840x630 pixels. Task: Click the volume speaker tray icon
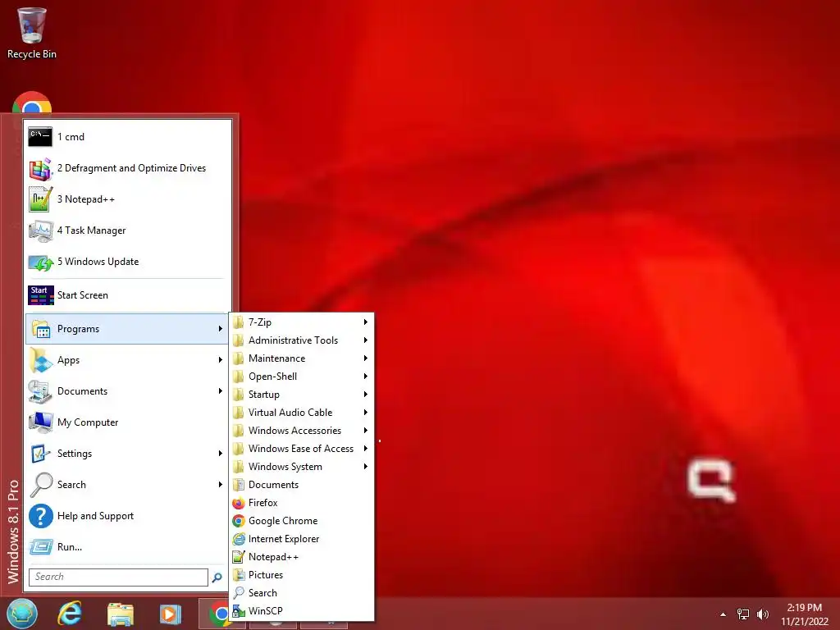tap(762, 614)
